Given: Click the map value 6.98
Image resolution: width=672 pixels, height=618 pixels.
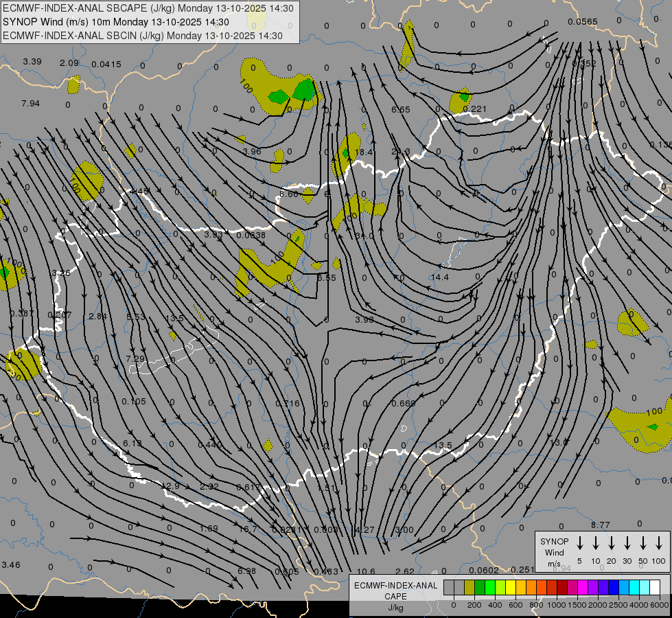Looking at the screenshot, I should (246, 571).
